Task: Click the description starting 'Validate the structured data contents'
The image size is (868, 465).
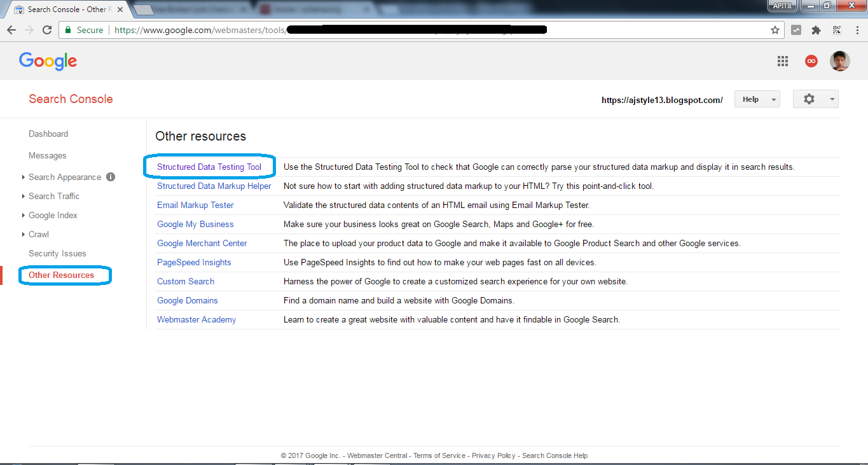Action: [x=437, y=205]
